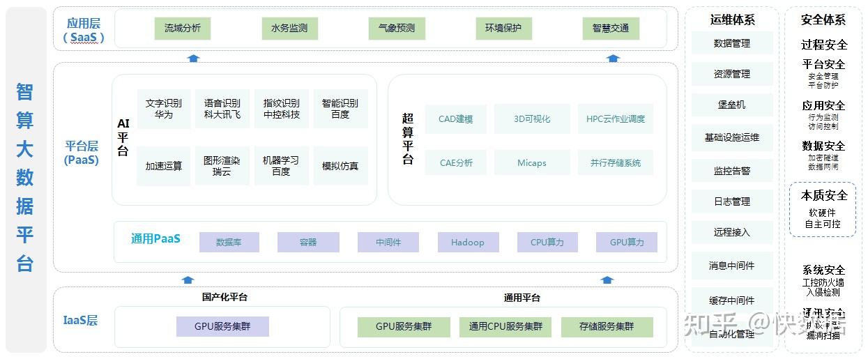868x359 pixels.
Task: Click the 超算平台 section label
Action: 408,139
